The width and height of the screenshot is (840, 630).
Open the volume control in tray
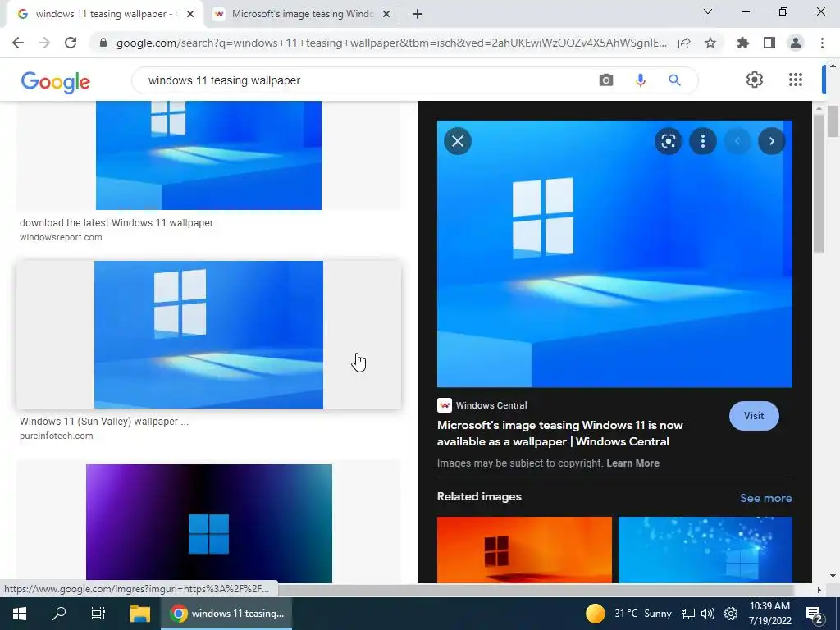tap(708, 614)
